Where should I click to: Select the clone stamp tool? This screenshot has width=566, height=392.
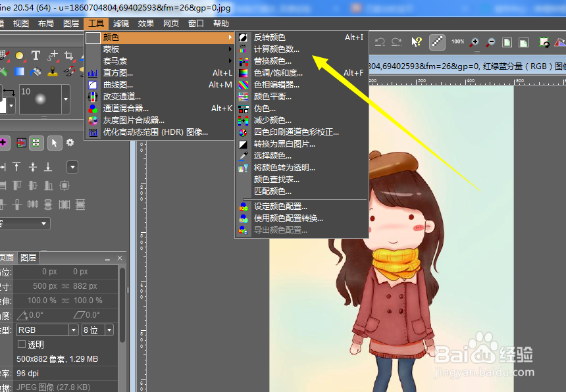click(53, 72)
